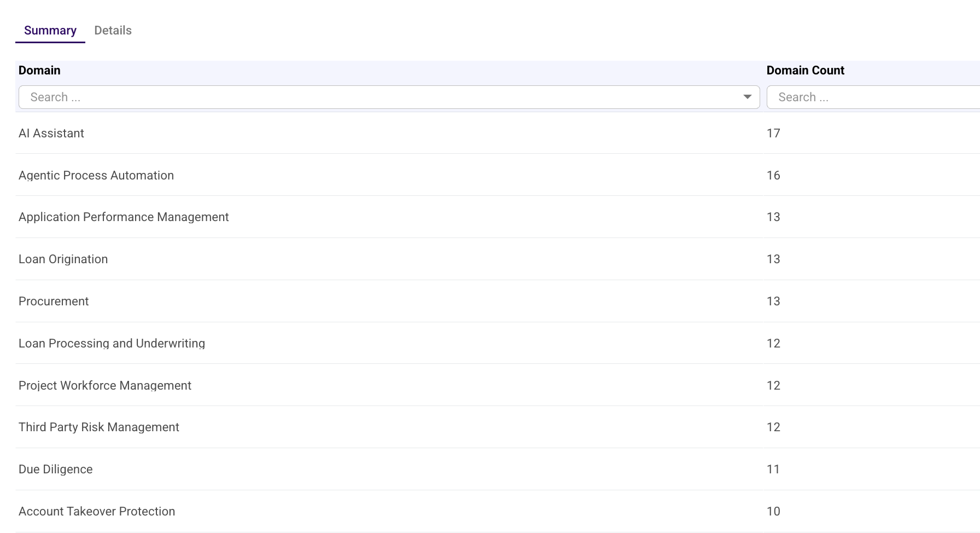Image resolution: width=980 pixels, height=533 pixels.
Task: Click count 12 for Loan Processing and Underwriting
Action: (x=773, y=344)
